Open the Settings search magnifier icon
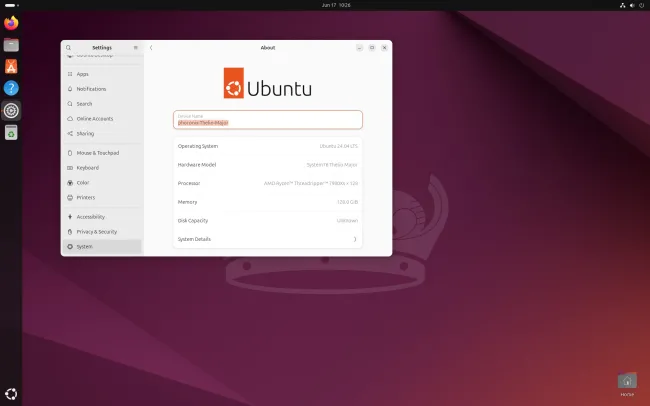The image size is (650, 406). coord(69,47)
